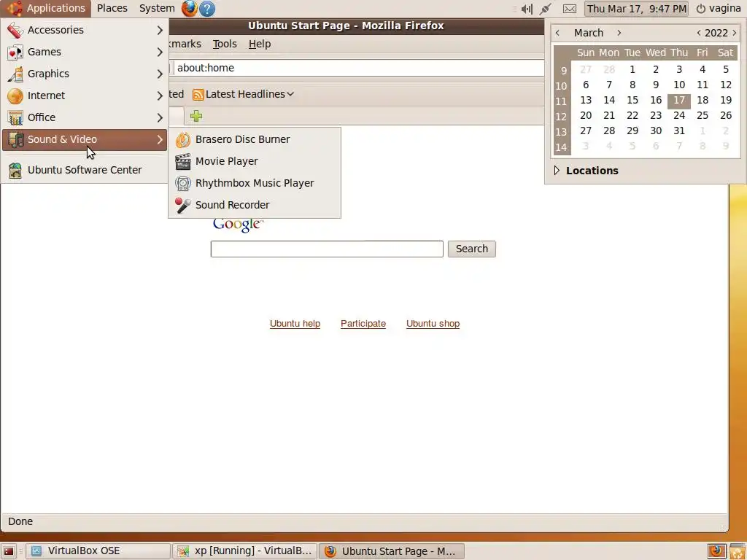747x560 pixels.
Task: Open the Places menu
Action: pos(112,8)
